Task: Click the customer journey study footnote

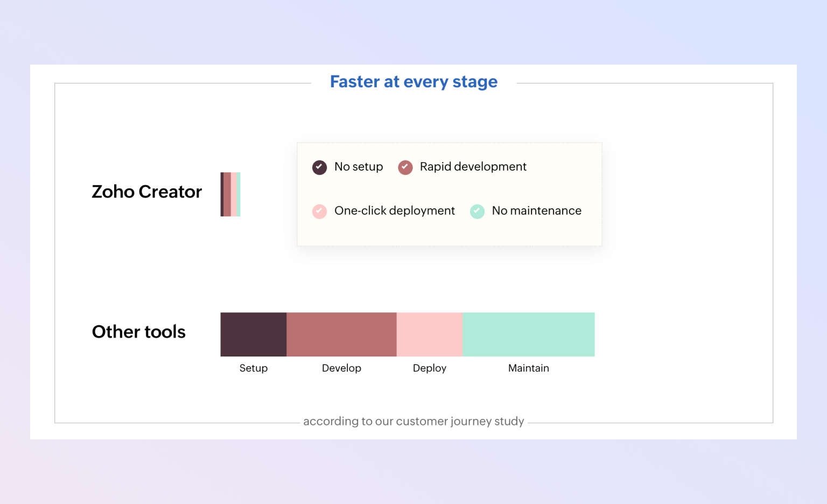Action: click(413, 421)
